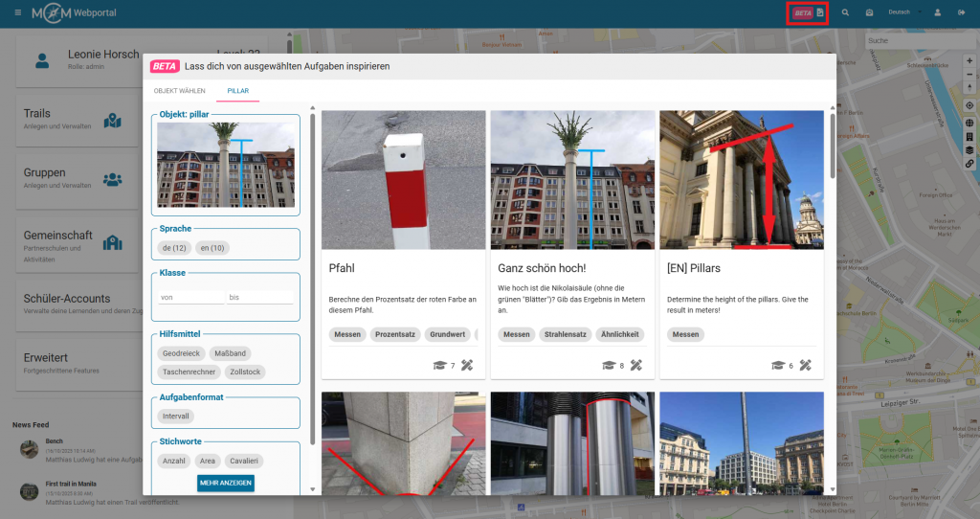Click the hamburger menu icon
The width and height of the screenshot is (980, 519).
[x=17, y=12]
